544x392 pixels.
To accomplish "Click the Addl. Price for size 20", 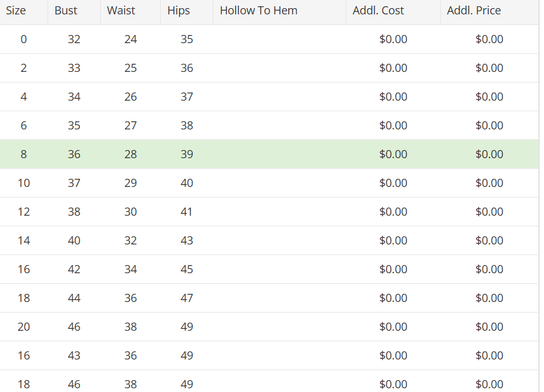I will [489, 327].
